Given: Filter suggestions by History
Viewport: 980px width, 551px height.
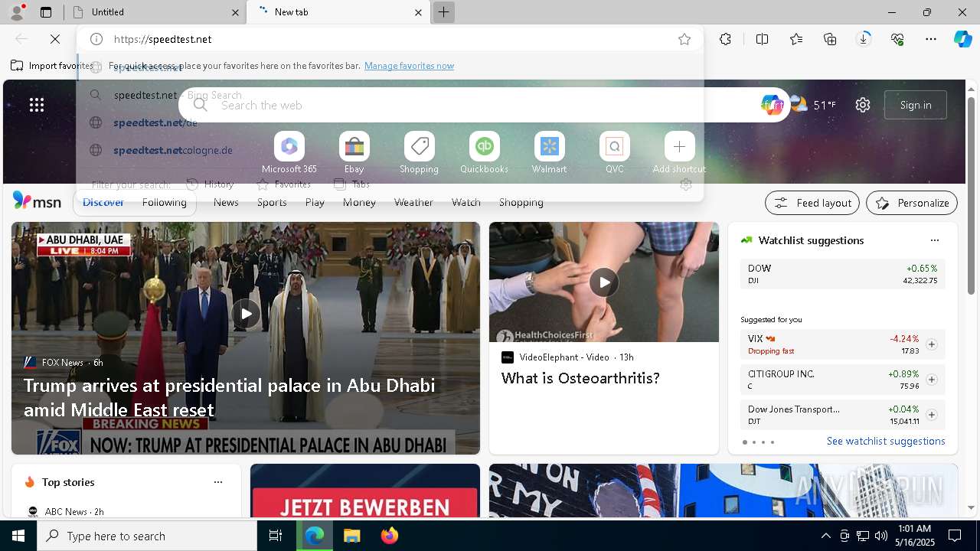Looking at the screenshot, I should click(211, 184).
